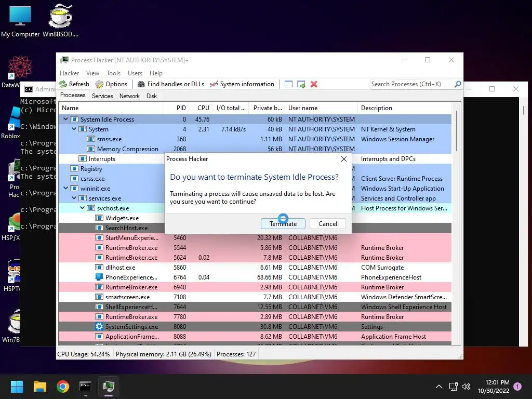The height and width of the screenshot is (399, 532).
Task: Open the Hacker menu
Action: coord(69,73)
